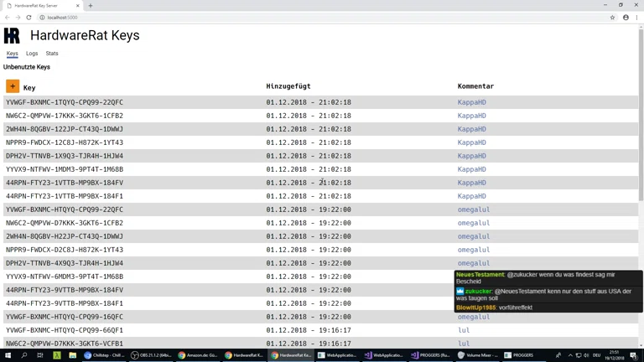Bookmark this page with the star icon
This screenshot has width=644, height=362.
pos(612,18)
